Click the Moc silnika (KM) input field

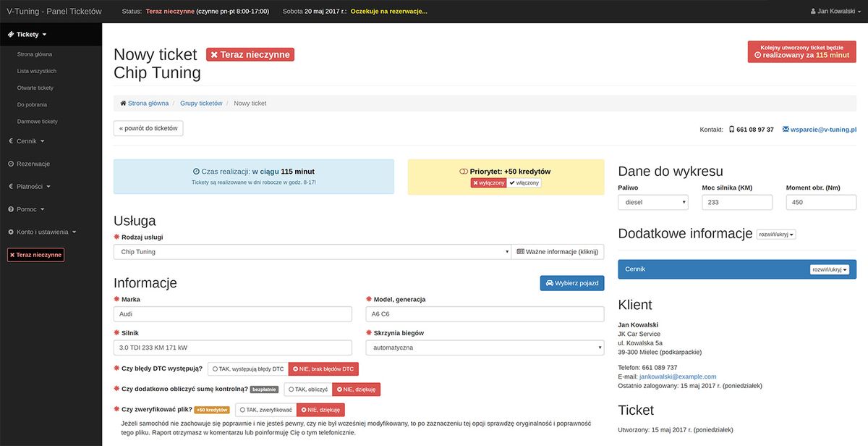click(x=737, y=203)
